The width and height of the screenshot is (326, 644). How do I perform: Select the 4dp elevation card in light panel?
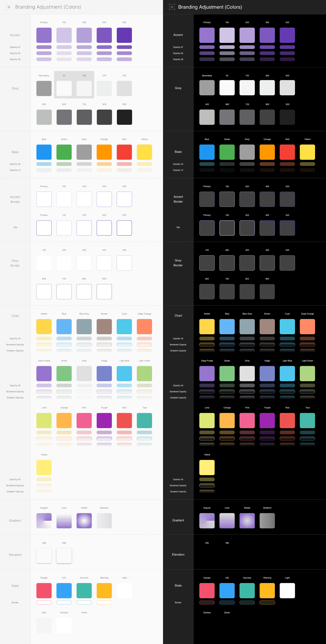pos(64,556)
